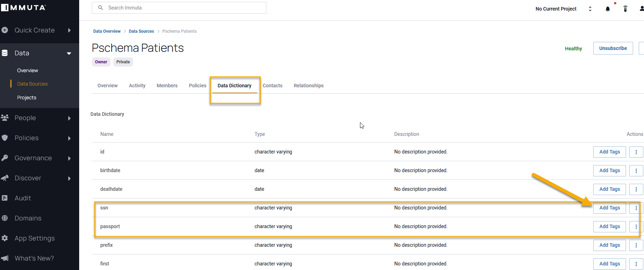Click the Healthy status label
This screenshot has height=270, width=644.
point(573,49)
